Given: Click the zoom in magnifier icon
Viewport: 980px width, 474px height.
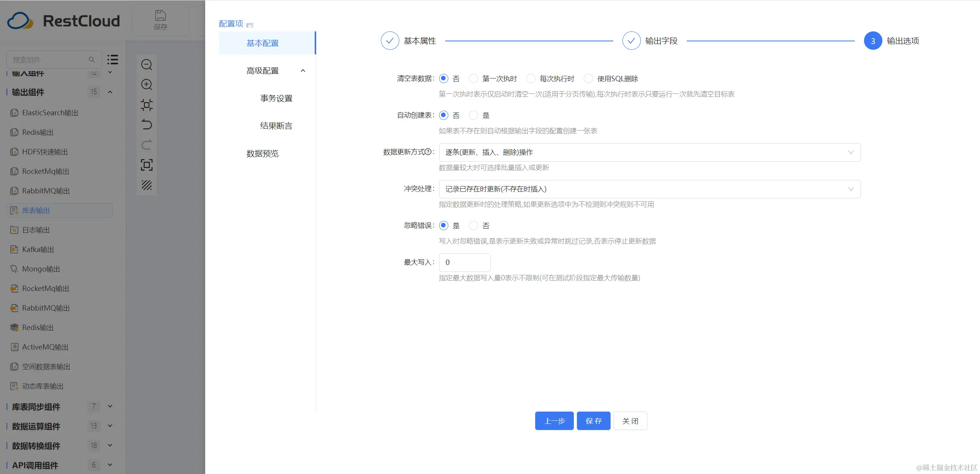Looking at the screenshot, I should 147,85.
